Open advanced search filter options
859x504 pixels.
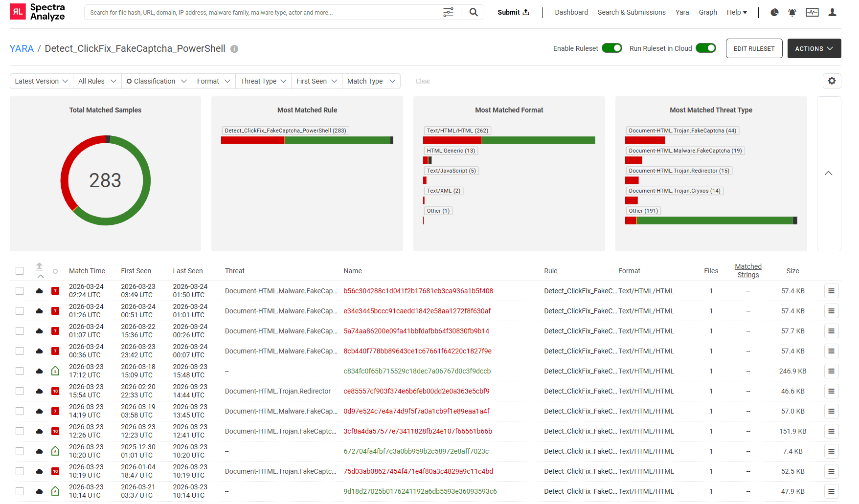(448, 12)
